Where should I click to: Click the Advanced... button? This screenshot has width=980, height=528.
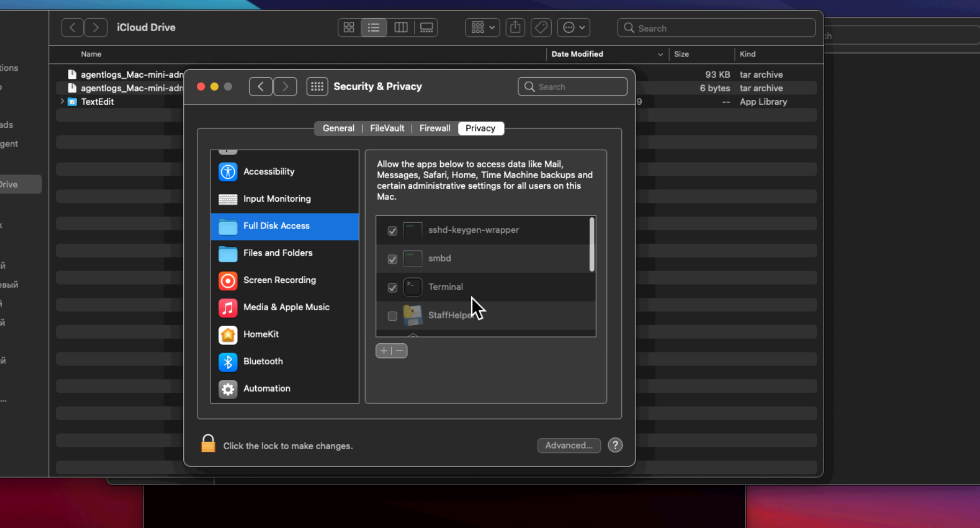point(569,445)
